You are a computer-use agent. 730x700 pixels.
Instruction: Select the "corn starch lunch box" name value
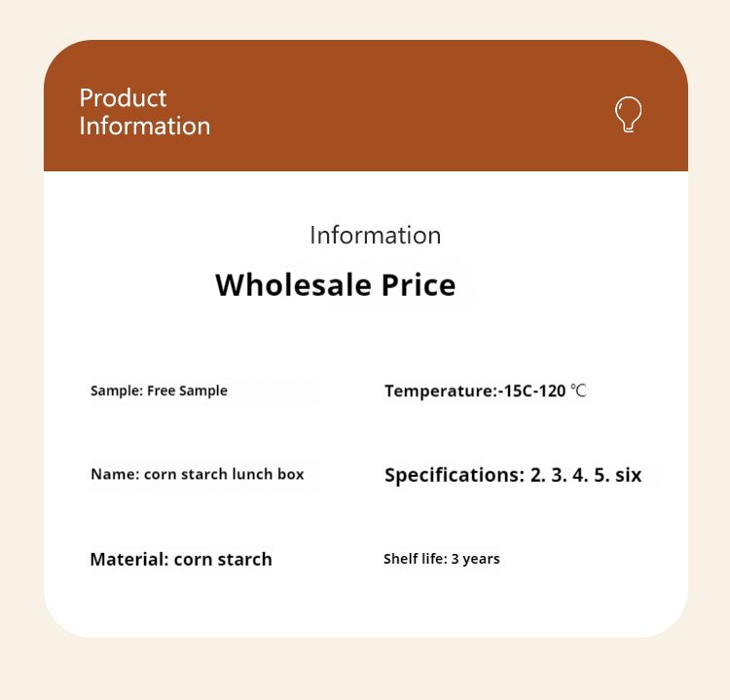[224, 475]
